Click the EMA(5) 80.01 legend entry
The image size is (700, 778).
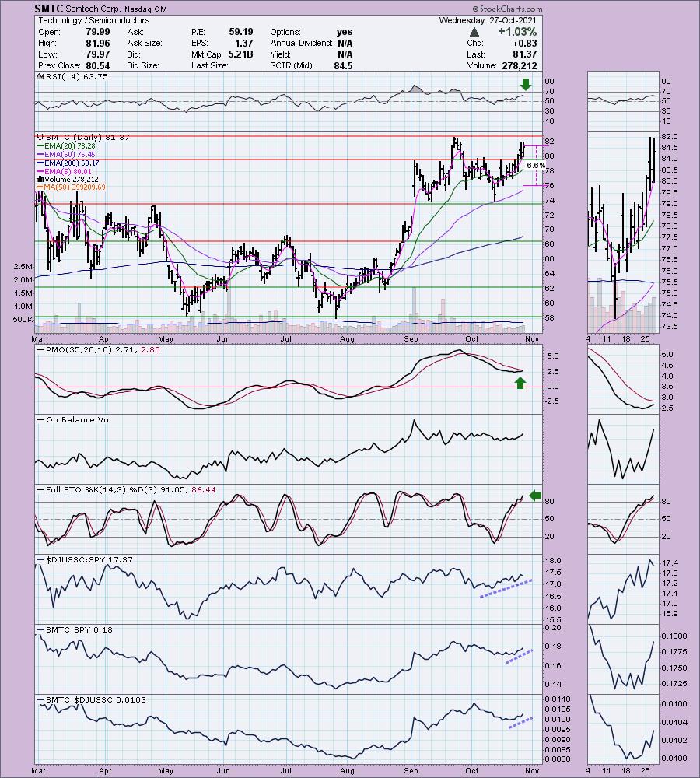pyautogui.click(x=68, y=171)
